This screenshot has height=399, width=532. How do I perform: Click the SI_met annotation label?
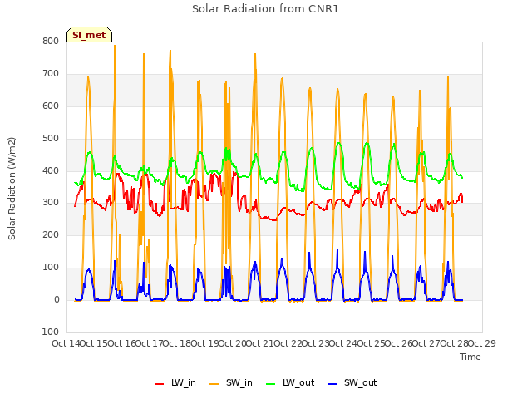pyautogui.click(x=89, y=35)
